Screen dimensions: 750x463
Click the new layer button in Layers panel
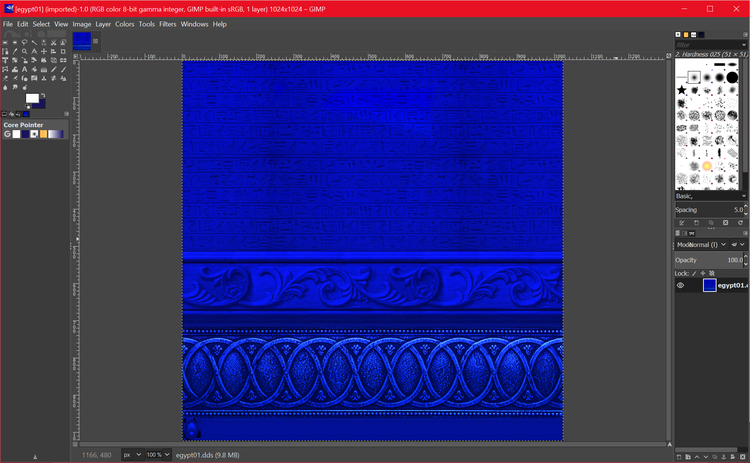pyautogui.click(x=679, y=457)
